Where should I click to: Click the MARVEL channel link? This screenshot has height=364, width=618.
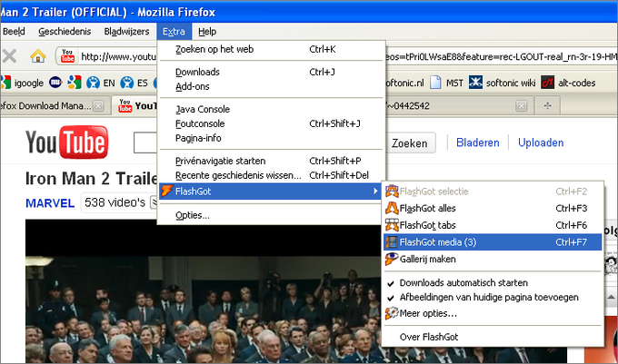[50, 203]
